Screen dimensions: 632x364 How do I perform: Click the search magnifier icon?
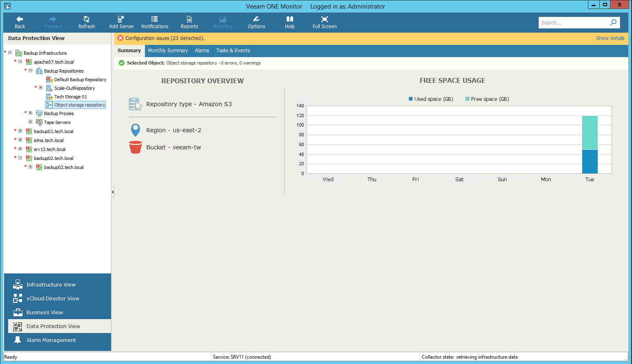tap(613, 22)
